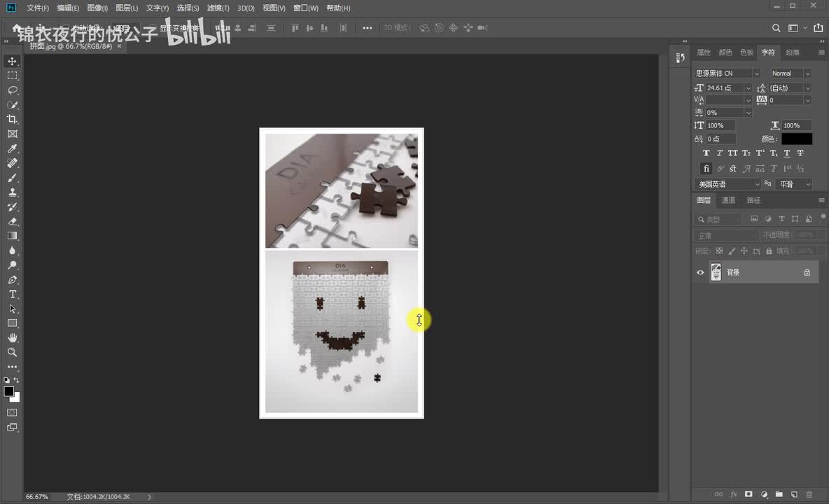Toggle Strikethrough text style
The height and width of the screenshot is (504, 829).
800,153
